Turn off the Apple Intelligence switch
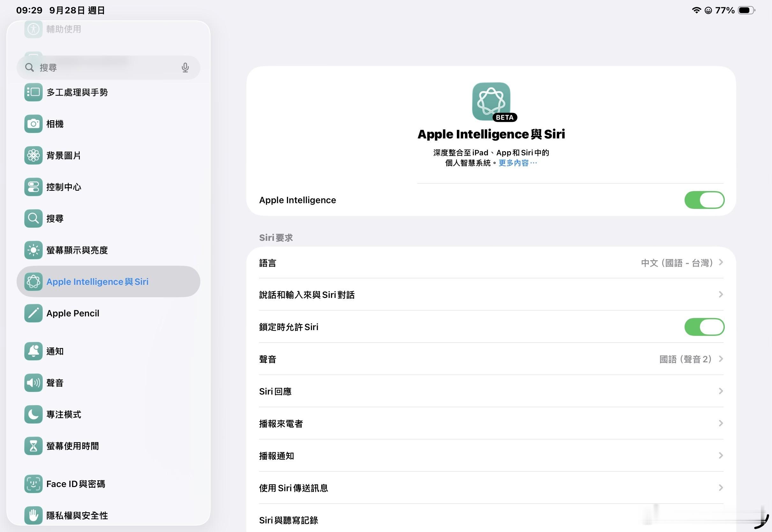Image resolution: width=772 pixels, height=532 pixels. coord(704,200)
